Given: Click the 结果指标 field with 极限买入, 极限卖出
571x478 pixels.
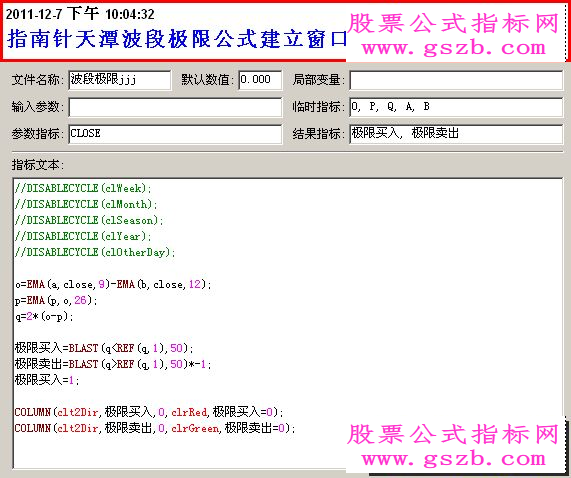Looking at the screenshot, I should pos(456,134).
